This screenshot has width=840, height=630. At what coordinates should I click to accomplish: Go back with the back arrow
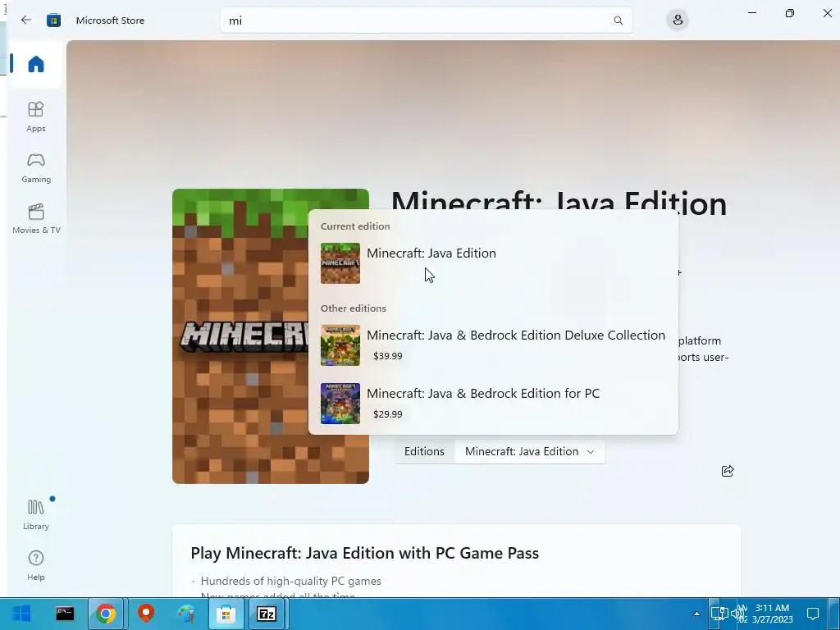tap(25, 21)
